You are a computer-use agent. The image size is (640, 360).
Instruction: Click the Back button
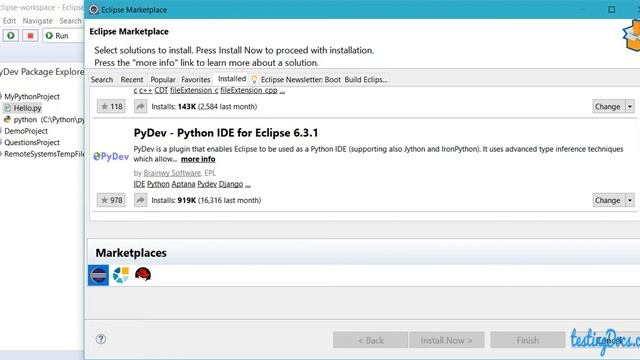point(370,340)
